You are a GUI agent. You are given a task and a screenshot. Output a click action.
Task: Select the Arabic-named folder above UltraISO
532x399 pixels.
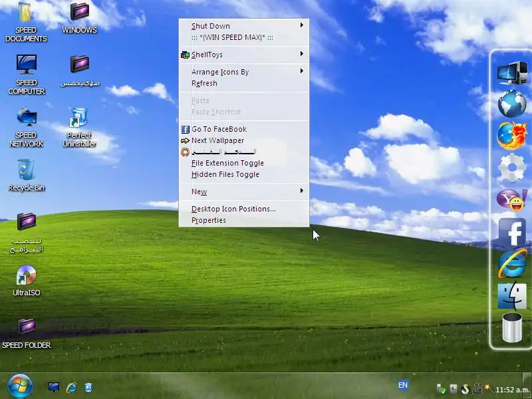click(x=27, y=232)
